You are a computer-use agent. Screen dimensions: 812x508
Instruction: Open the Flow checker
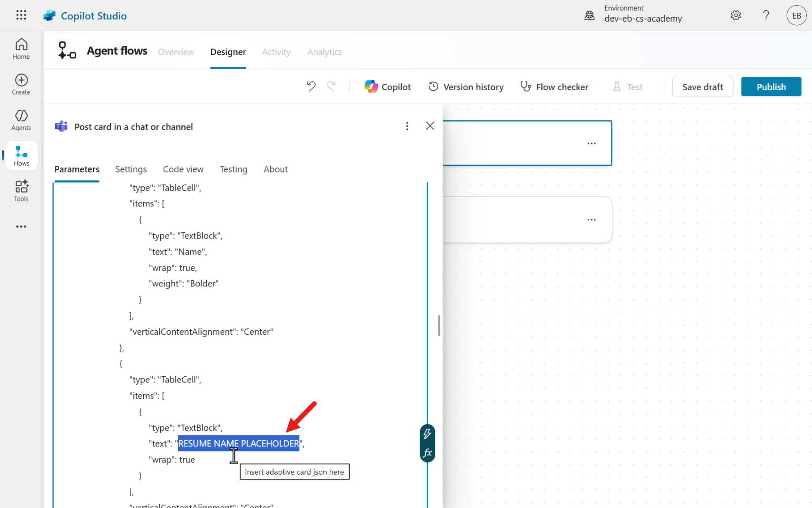[554, 87]
